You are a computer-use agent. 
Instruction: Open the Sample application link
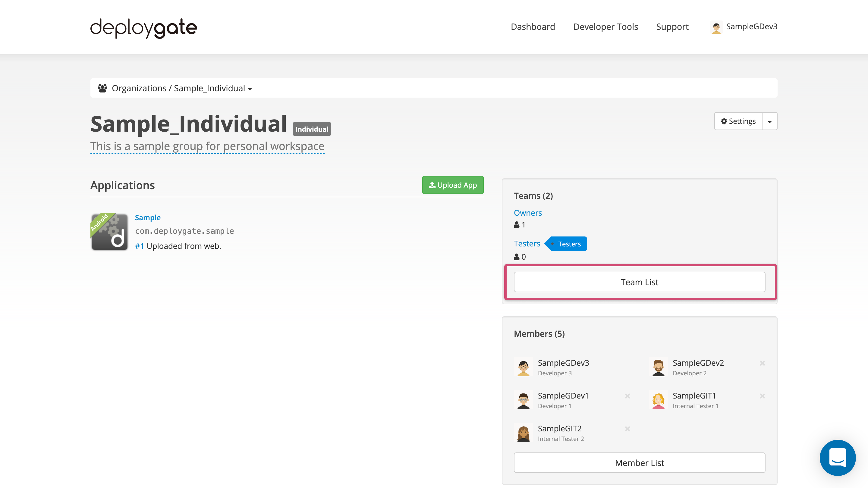[x=148, y=217]
